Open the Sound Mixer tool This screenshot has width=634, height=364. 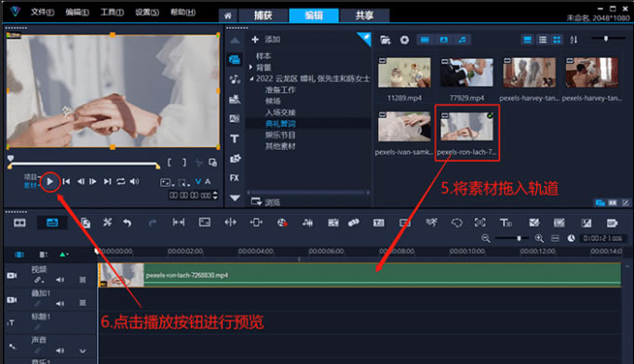[x=307, y=222]
